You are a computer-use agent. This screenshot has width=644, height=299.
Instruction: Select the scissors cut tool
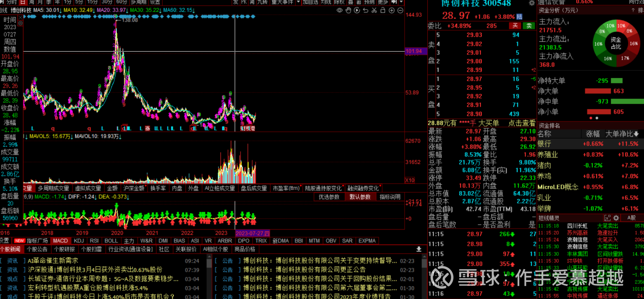374,10
